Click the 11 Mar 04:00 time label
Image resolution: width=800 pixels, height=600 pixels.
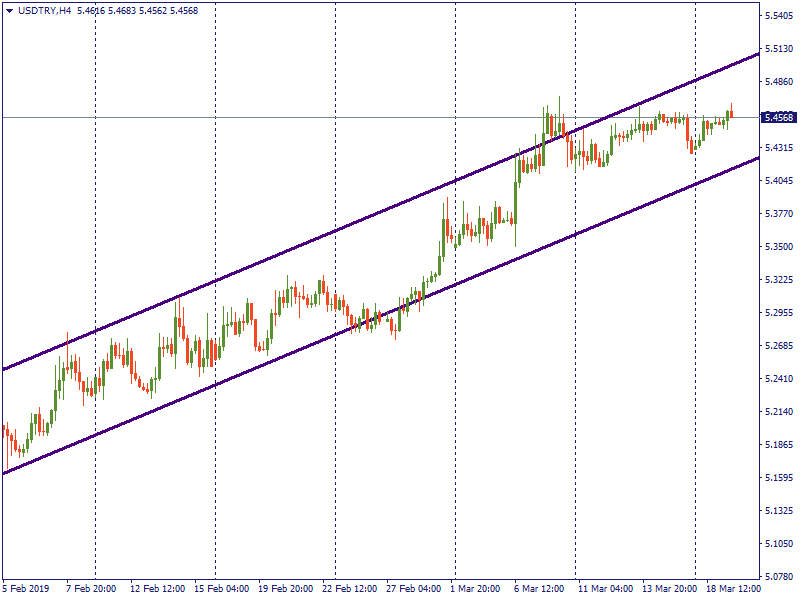[606, 589]
